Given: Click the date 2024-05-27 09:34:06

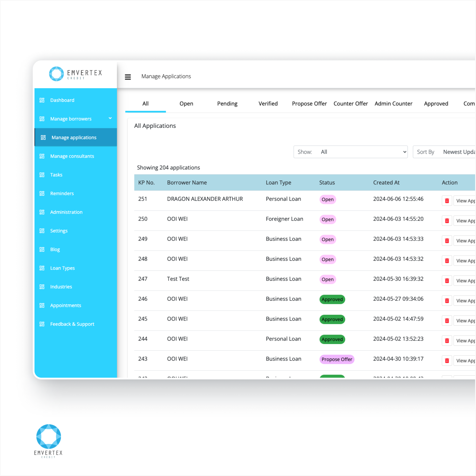Looking at the screenshot, I should point(398,299).
